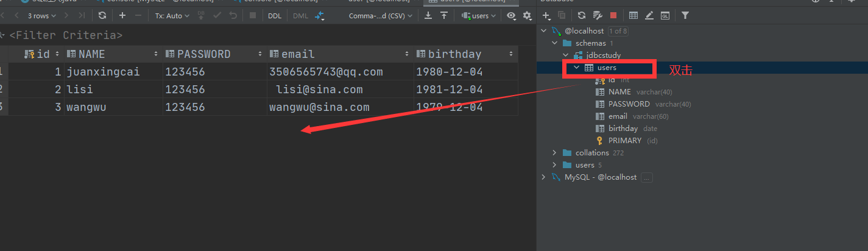Click the export data download icon
The height and width of the screenshot is (251, 868).
pos(429,15)
